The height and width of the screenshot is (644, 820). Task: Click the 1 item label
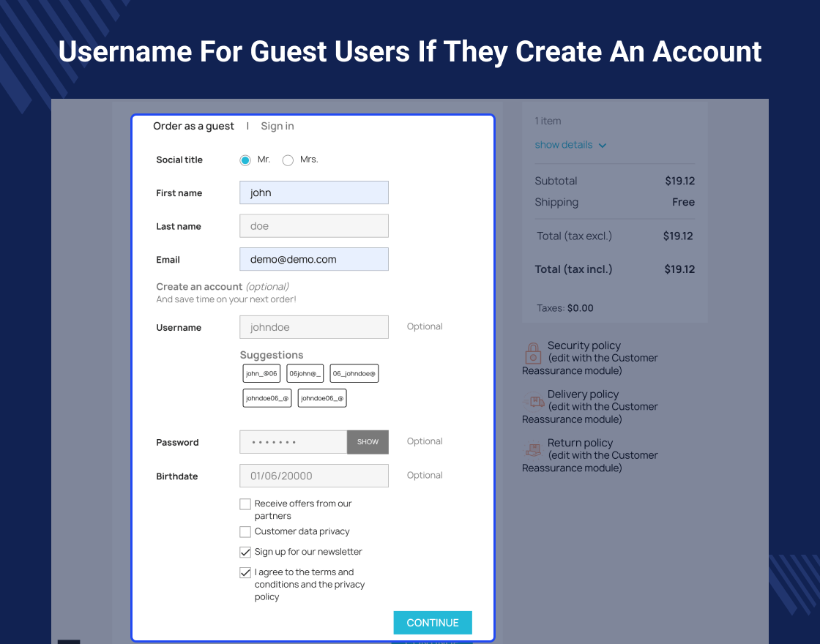pos(548,121)
